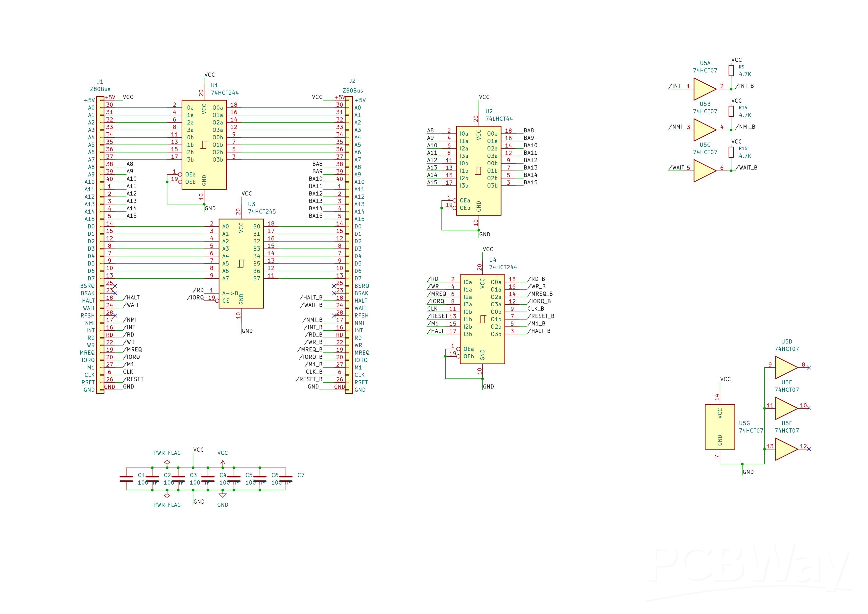This screenshot has width=868, height=614.
Task: Select the U5G 74HCT07 power unit box
Action: pyautogui.click(x=720, y=427)
